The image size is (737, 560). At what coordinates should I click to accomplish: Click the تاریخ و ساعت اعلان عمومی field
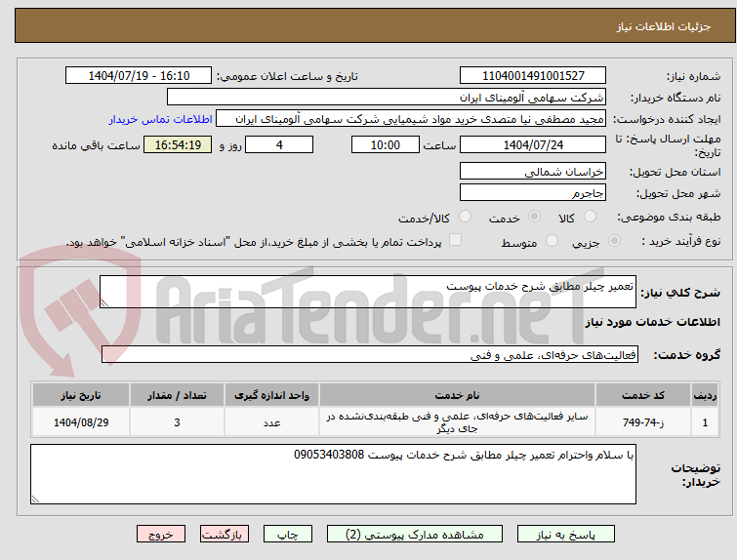139,76
